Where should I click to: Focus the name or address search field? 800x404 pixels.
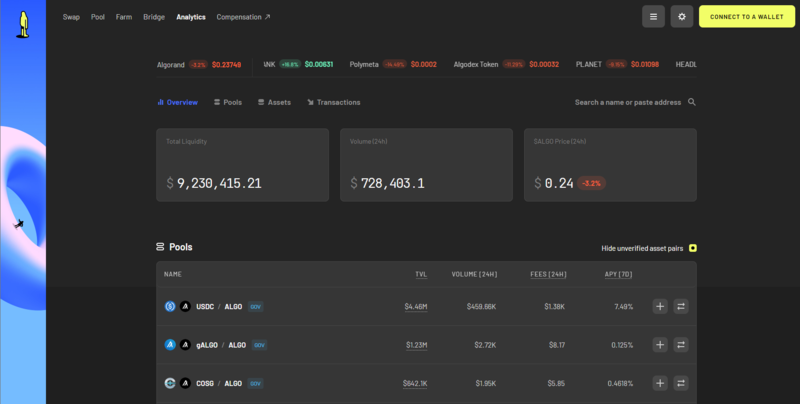pyautogui.click(x=628, y=102)
